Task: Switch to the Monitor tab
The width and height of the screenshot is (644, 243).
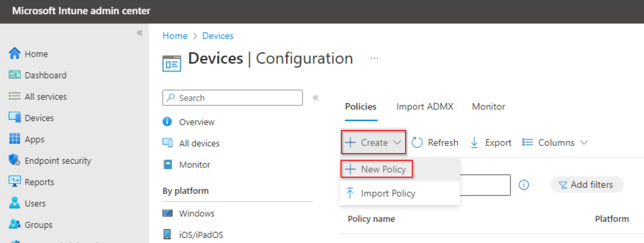Action: [x=488, y=107]
